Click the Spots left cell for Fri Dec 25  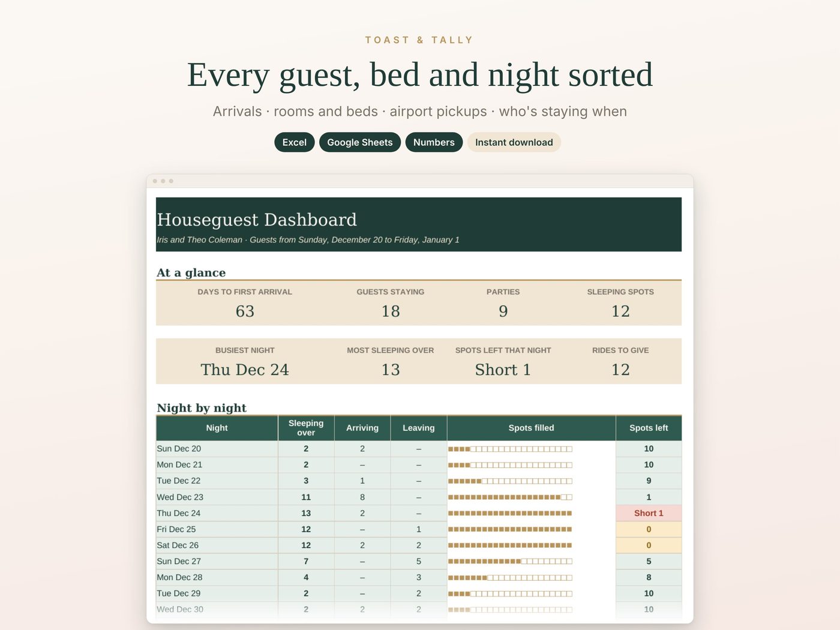click(649, 529)
